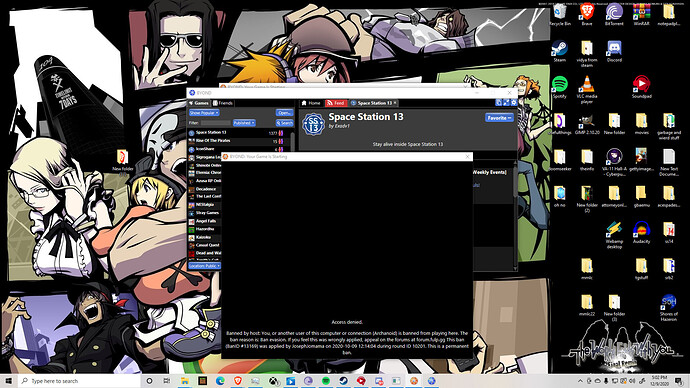This screenshot has height=388, width=690.
Task: Open the movies folder on desktop
Action: click(642, 124)
